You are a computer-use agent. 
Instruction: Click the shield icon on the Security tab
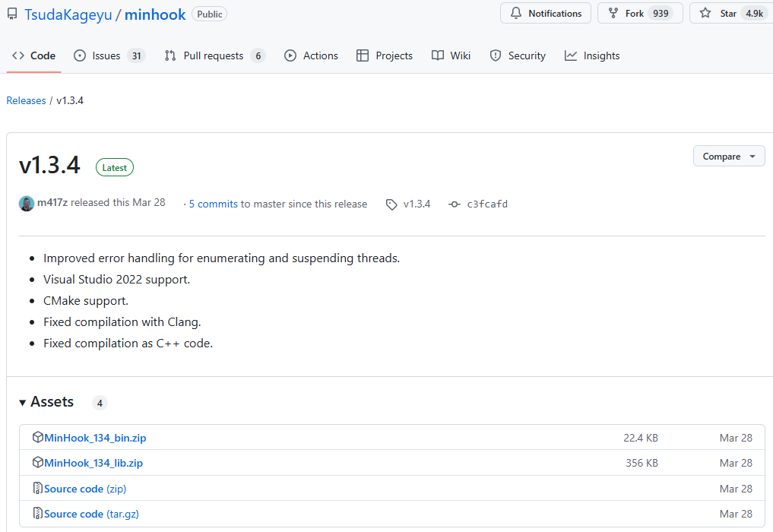pos(495,55)
